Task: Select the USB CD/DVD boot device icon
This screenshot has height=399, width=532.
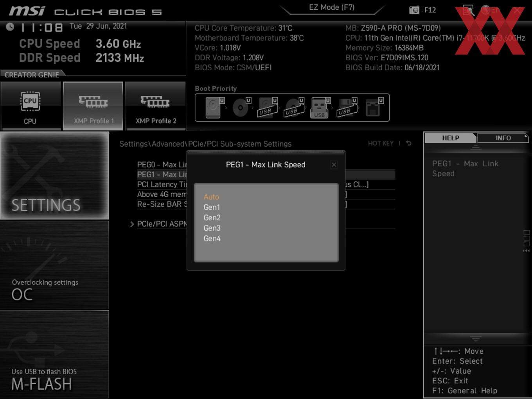Action: pyautogui.click(x=294, y=108)
